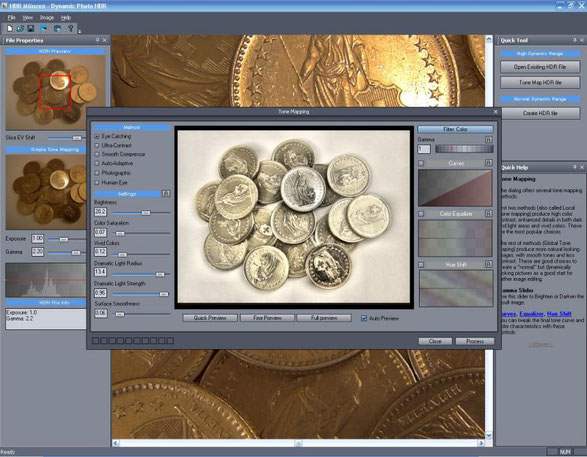Click the Process button

(x=475, y=341)
